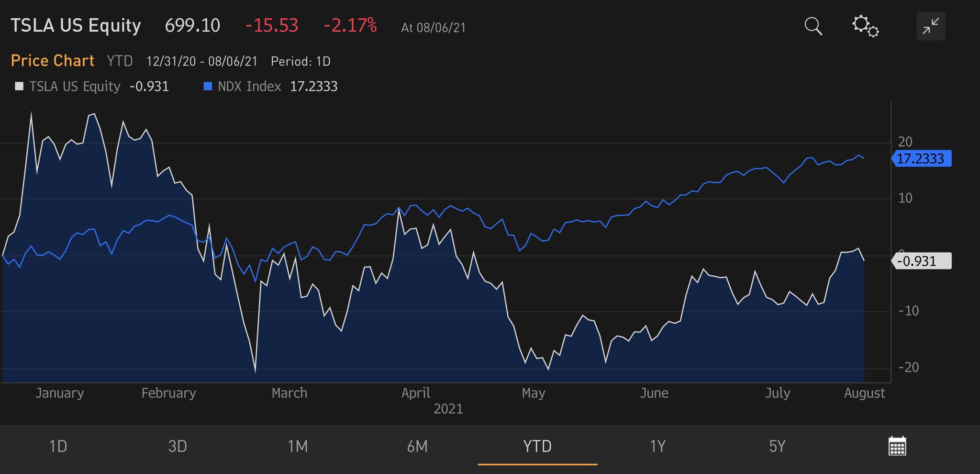Click the NDX Index legend label
980x474 pixels.
click(249, 86)
